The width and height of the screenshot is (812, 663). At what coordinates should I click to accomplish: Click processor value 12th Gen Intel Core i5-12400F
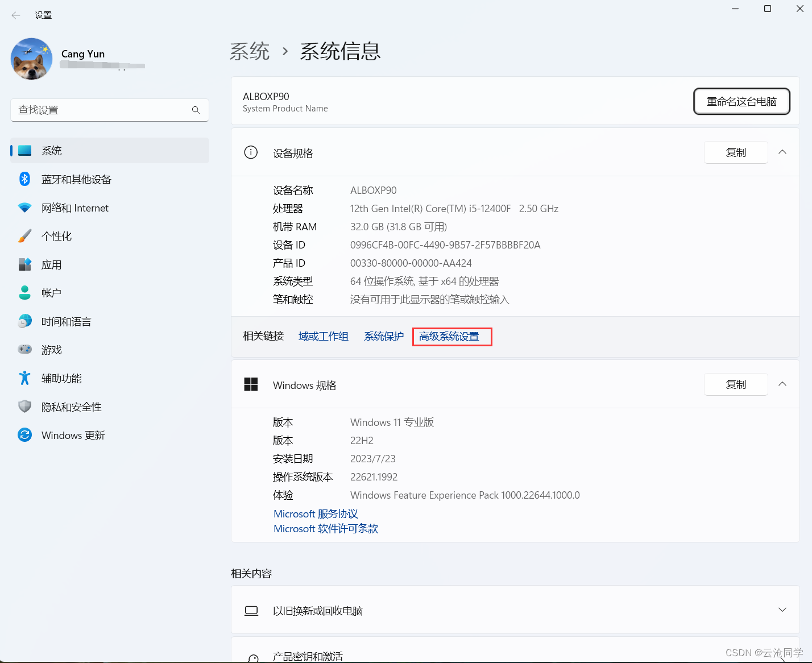tap(454, 209)
